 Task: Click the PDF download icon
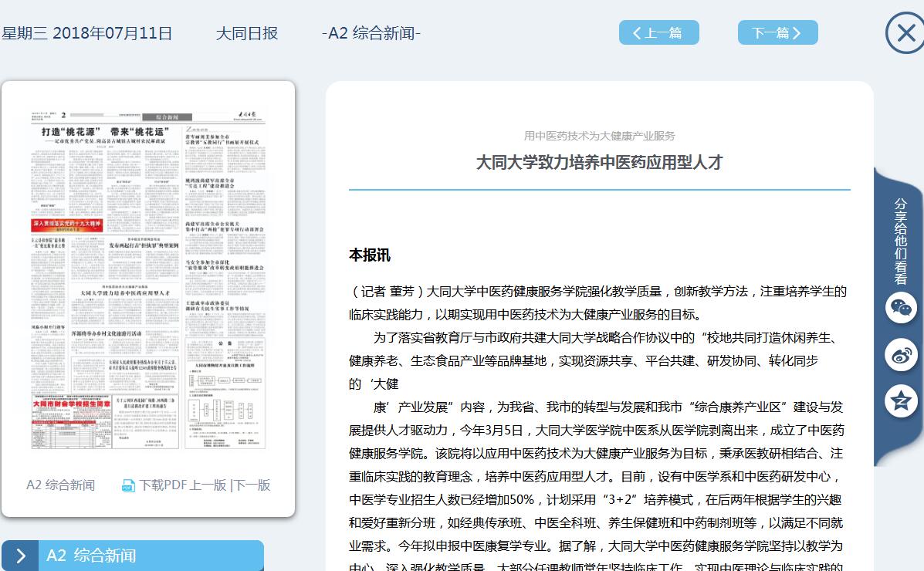(x=128, y=485)
